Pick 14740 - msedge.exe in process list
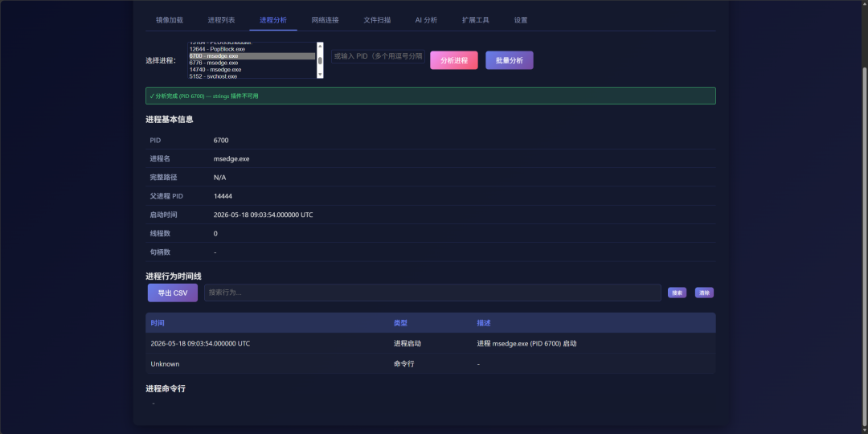Viewport: 868px width, 434px height. [252, 70]
